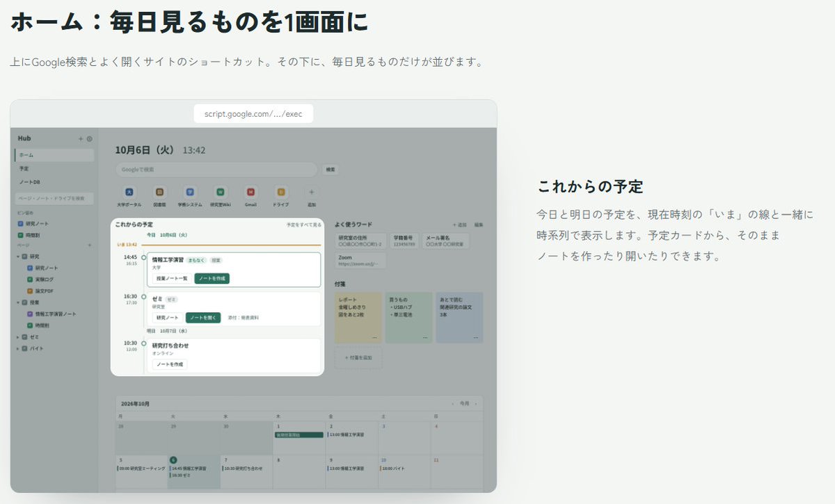835x504 pixels.
Task: Click ノートを開く on ゼミ card
Action: [x=204, y=318]
